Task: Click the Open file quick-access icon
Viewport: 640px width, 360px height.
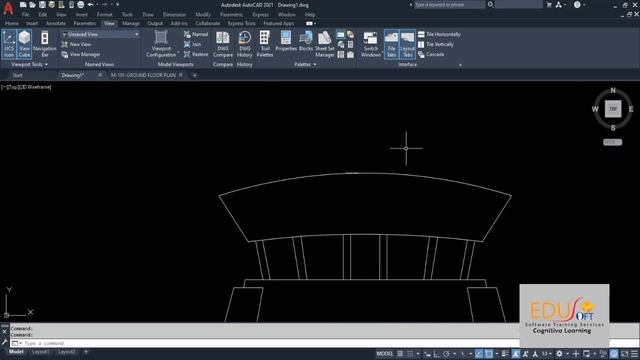Action: click(33, 5)
